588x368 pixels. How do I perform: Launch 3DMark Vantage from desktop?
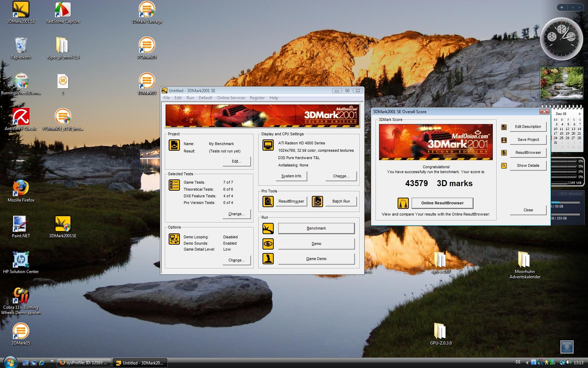147,13
